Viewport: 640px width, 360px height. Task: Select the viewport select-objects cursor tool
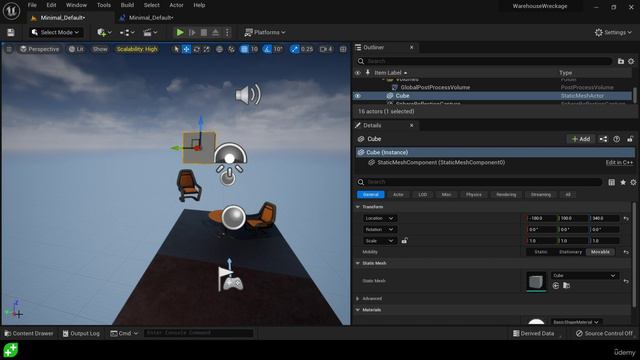point(176,49)
